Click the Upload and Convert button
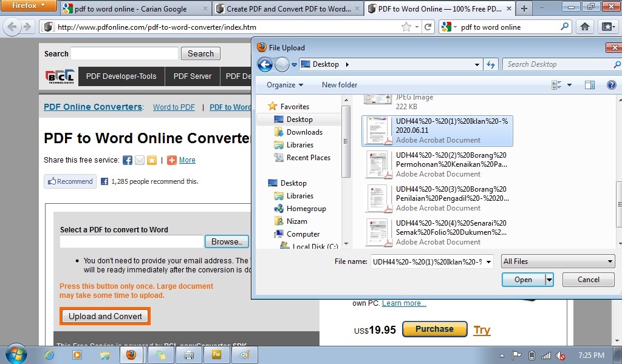The image size is (622, 364). coord(105,316)
